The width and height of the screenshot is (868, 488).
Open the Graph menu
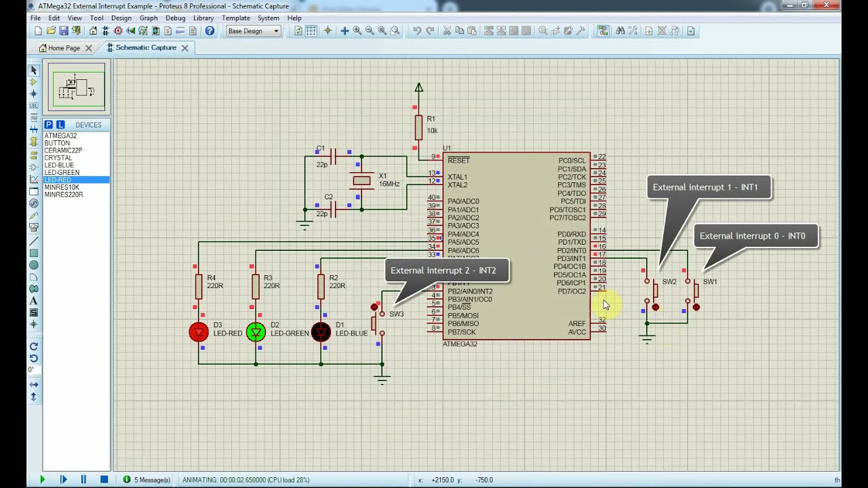coord(149,18)
